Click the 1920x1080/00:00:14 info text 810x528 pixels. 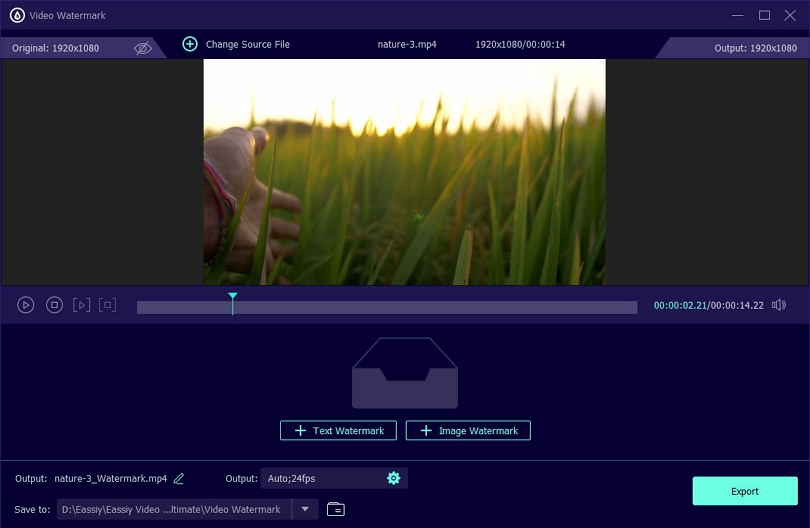pyautogui.click(x=520, y=44)
